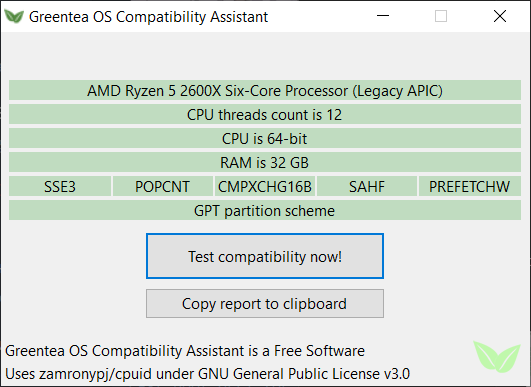Select the POPCNT feature cell
531x387 pixels.
(x=163, y=186)
